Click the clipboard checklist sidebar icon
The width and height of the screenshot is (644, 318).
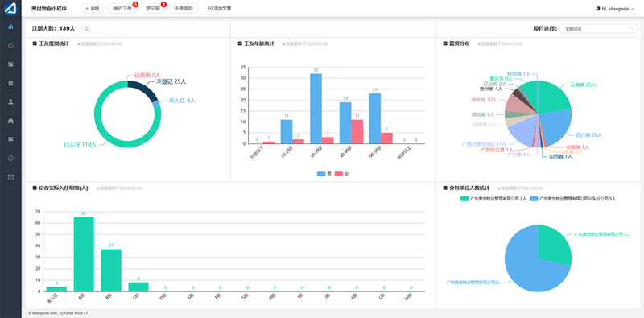(x=10, y=83)
